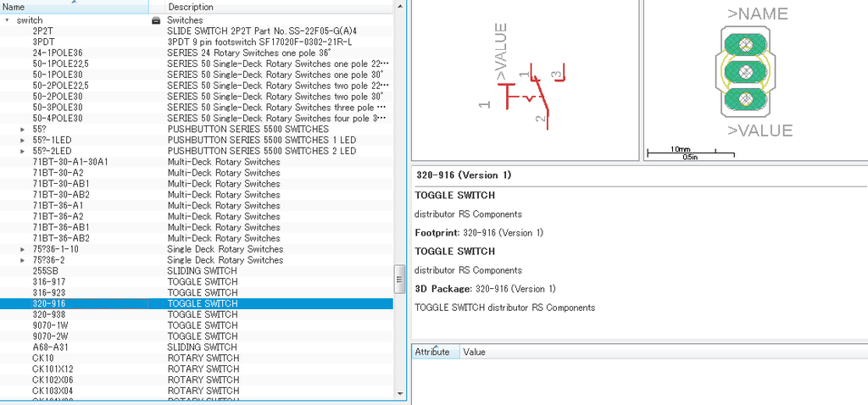This screenshot has width=868, height=405.
Task: Expand the 55? pushbutton series entry
Action: [x=23, y=129]
